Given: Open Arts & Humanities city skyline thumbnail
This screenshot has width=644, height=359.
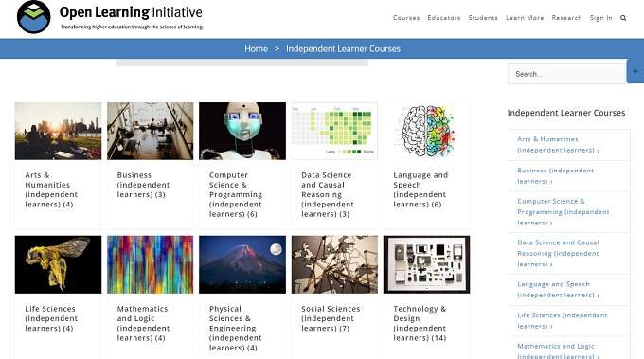Looking at the screenshot, I should coord(58,131).
